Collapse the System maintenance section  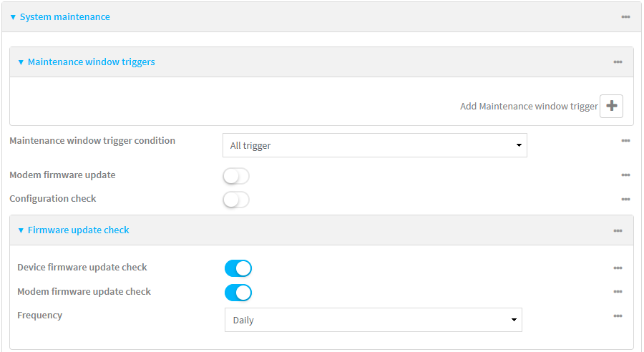coord(64,16)
